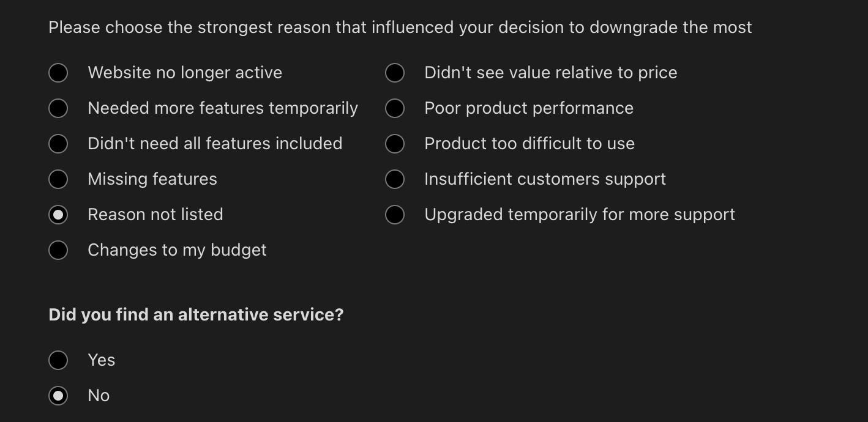Click the "Yes" label text
The image size is (868, 422).
tap(101, 360)
